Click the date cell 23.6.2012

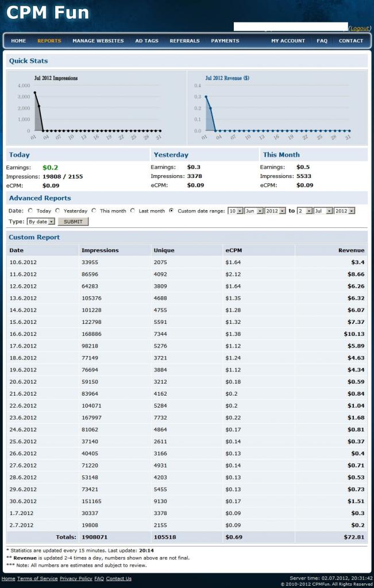23,417
